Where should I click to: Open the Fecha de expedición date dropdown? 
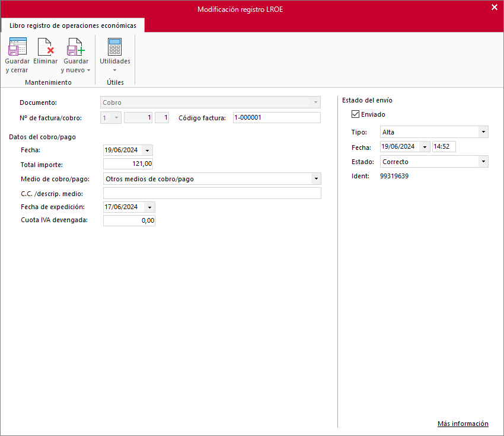point(150,207)
